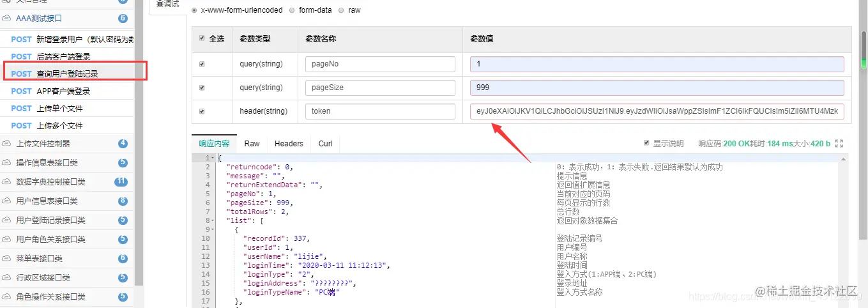Click the cloud icon next to 数据字典控制接口类

(x=7, y=182)
